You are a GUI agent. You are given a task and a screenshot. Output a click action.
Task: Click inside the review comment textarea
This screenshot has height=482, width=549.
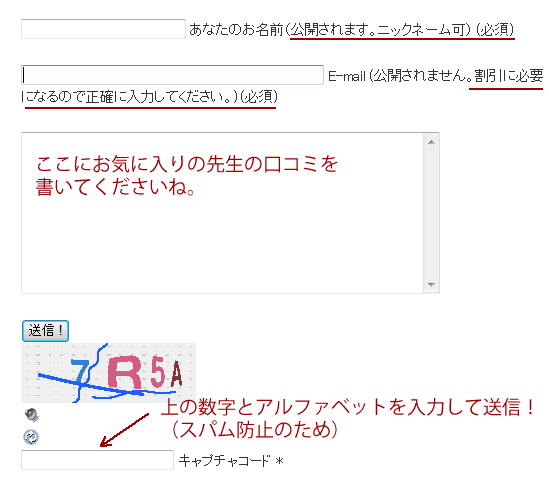[x=222, y=213]
